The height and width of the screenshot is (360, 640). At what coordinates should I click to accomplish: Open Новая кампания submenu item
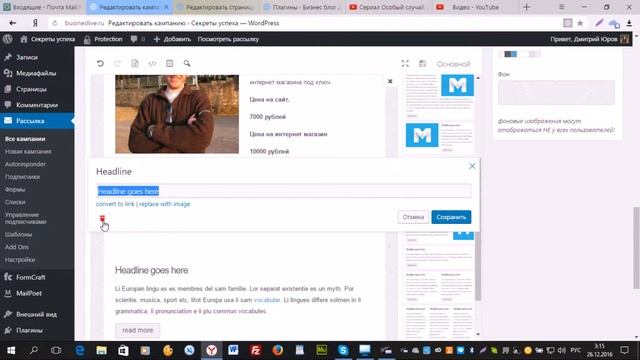pos(28,151)
